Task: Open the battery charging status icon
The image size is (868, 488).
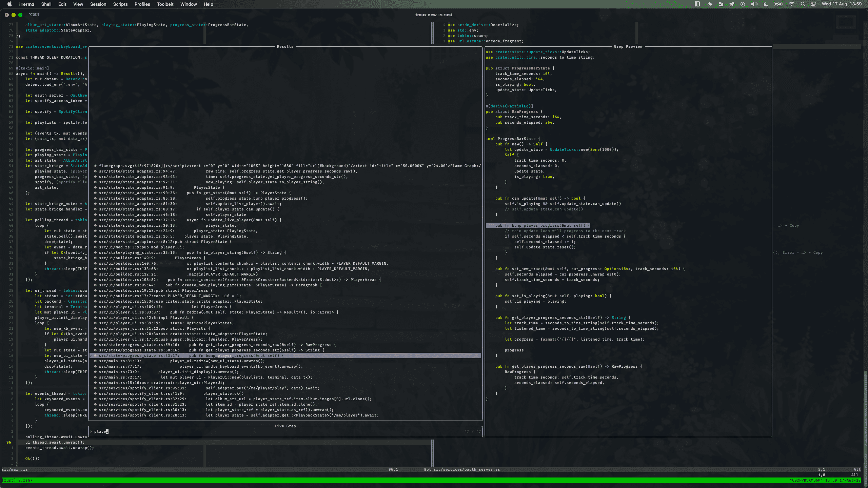Action: point(778,4)
